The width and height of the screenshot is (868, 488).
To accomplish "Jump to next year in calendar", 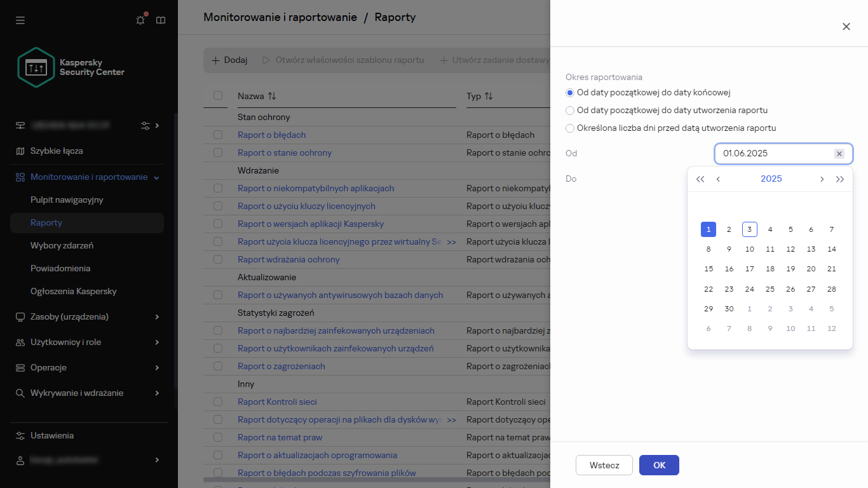I will tap(840, 179).
